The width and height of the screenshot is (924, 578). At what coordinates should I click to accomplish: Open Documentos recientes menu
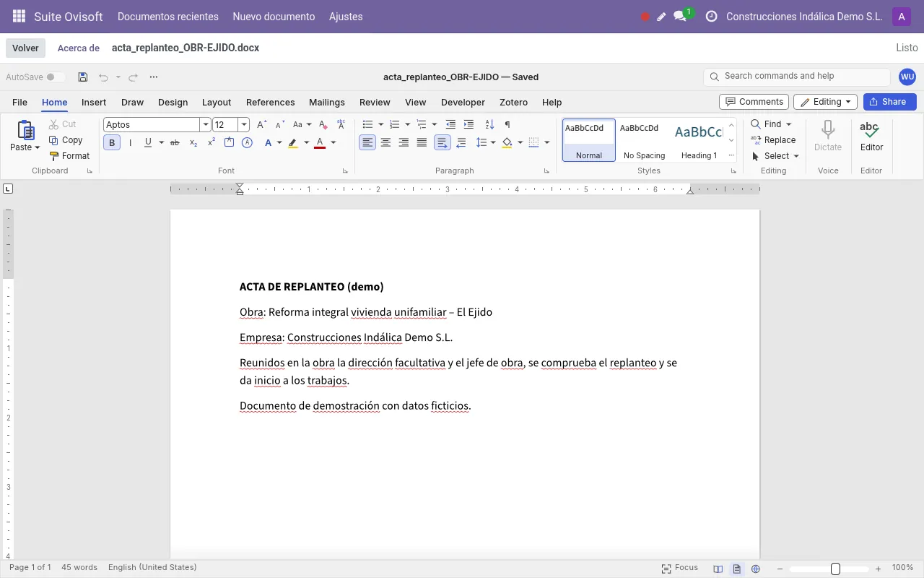pyautogui.click(x=168, y=17)
